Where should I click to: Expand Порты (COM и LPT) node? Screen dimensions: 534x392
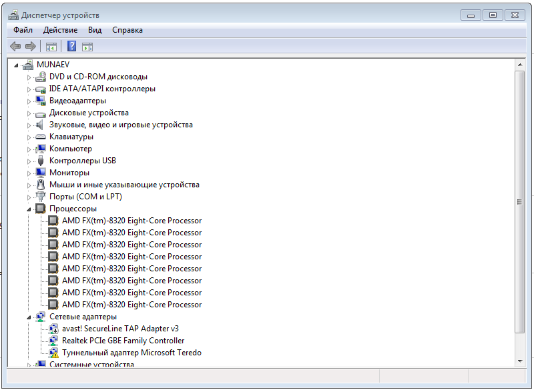pyautogui.click(x=29, y=197)
